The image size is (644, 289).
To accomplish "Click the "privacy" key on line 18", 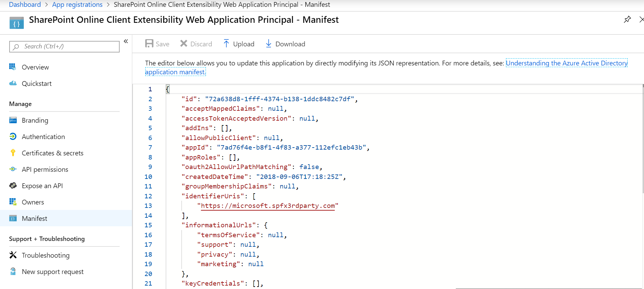I will [x=215, y=255].
